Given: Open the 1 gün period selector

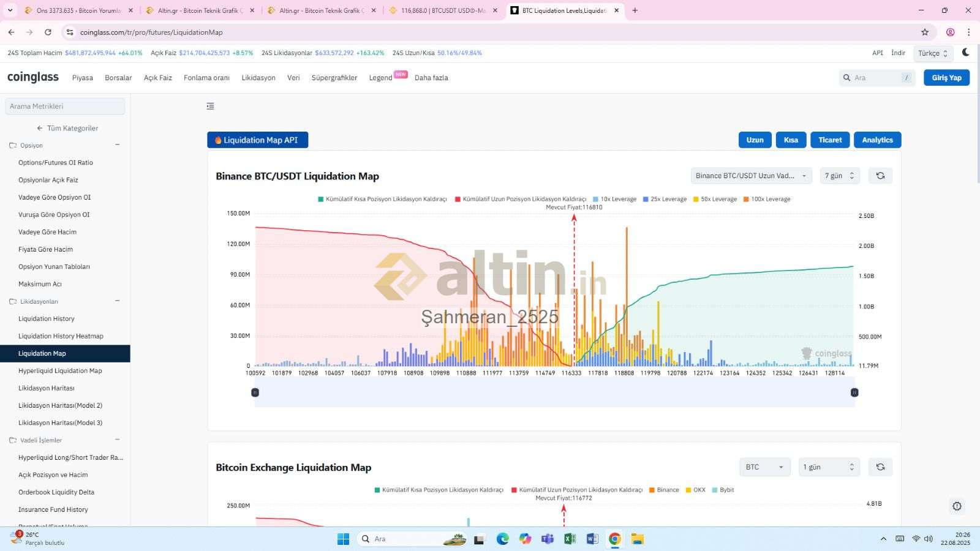Looking at the screenshot, I should click(829, 467).
